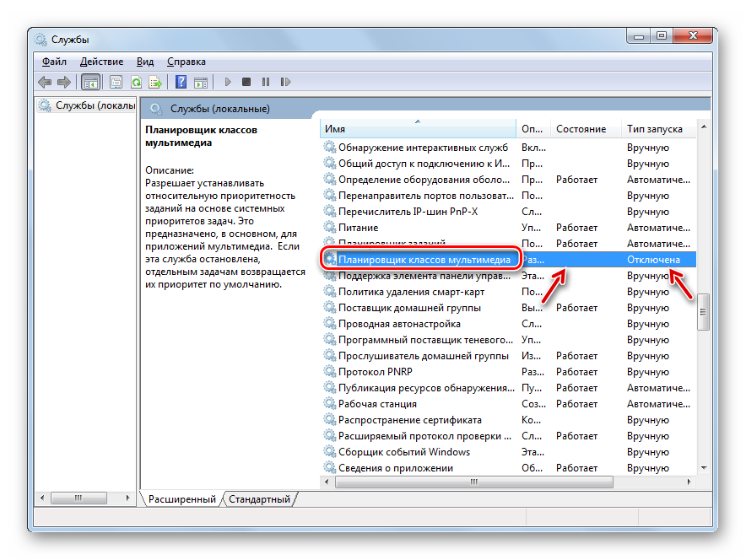
Task: Click the services list horizontal scrollbar thumb
Action: pyautogui.click(x=474, y=482)
